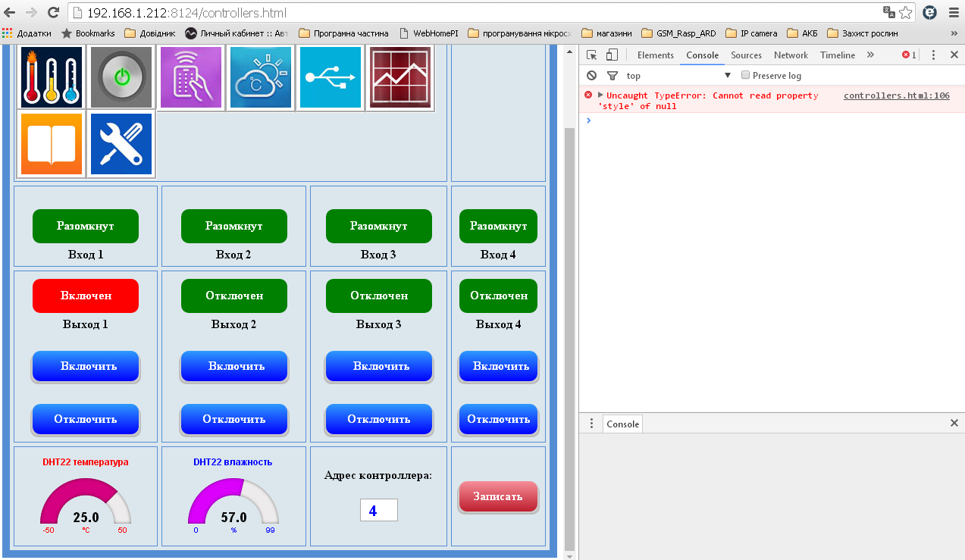Screen dimensions: 965x560
Task: Click the browser forward arrow
Action: click(x=31, y=12)
